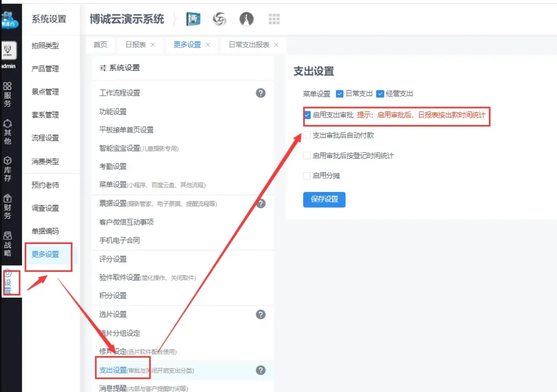Switch to the 首页 tab
This screenshot has width=557, height=392.
click(x=100, y=45)
